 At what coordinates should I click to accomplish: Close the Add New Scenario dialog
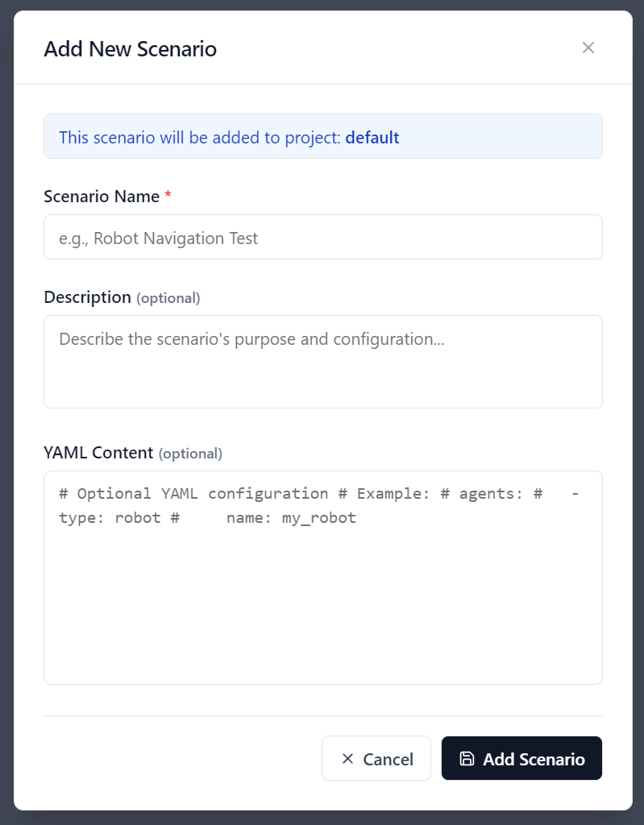point(588,48)
